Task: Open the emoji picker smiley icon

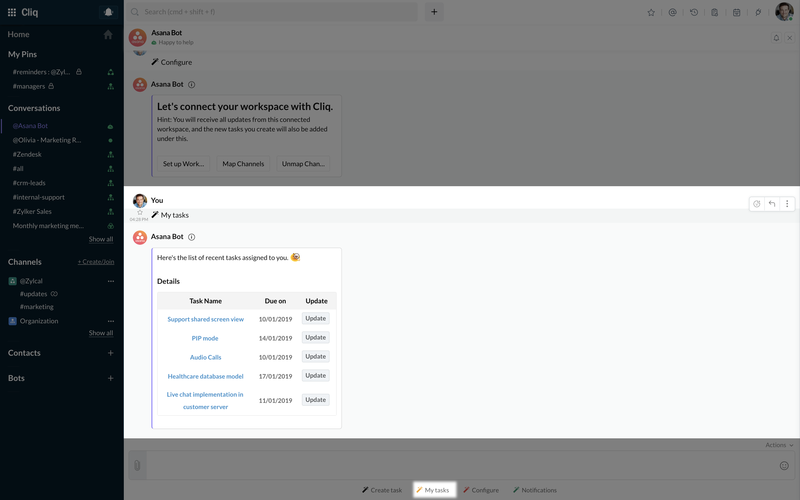Action: [784, 465]
